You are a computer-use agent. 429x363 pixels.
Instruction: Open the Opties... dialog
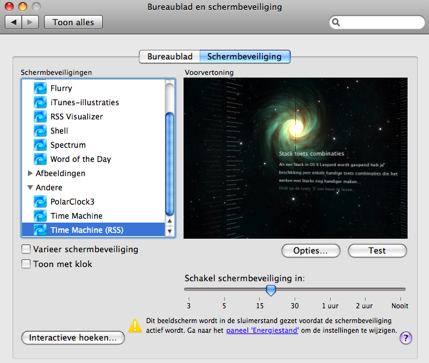tap(311, 251)
